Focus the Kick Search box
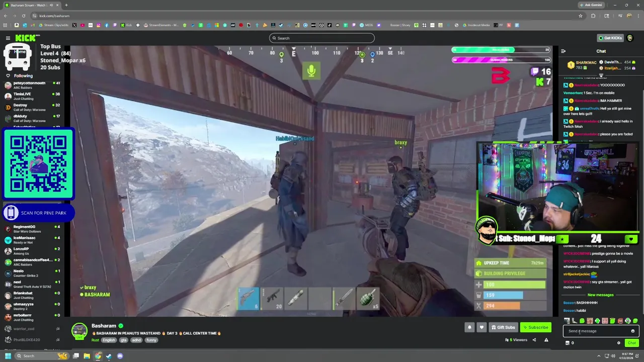 point(321,38)
